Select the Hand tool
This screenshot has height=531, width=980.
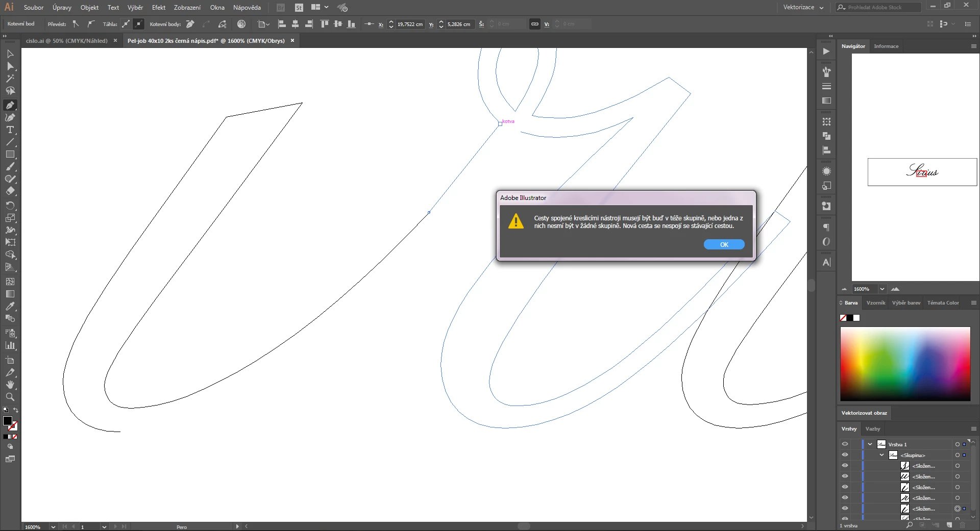[x=10, y=385]
